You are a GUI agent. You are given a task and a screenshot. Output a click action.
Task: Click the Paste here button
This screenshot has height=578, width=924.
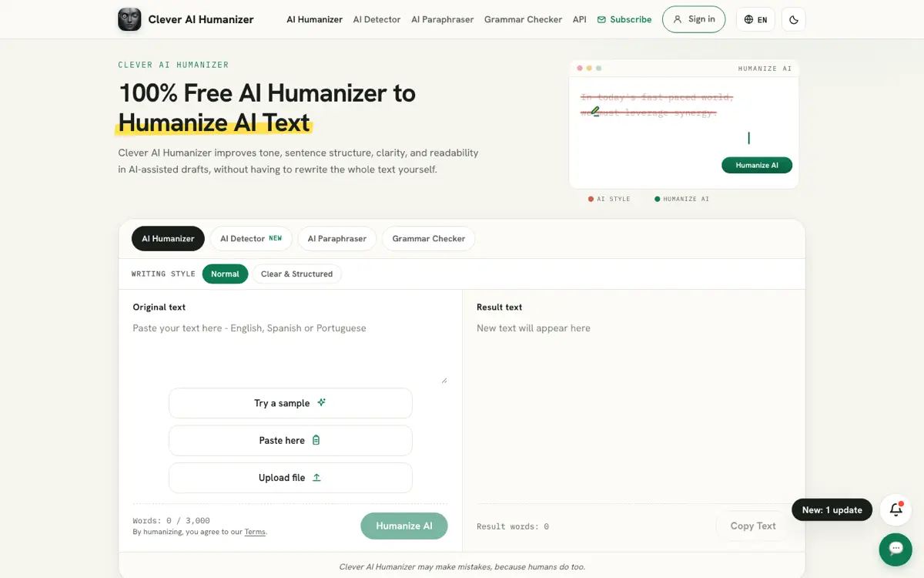tap(290, 440)
